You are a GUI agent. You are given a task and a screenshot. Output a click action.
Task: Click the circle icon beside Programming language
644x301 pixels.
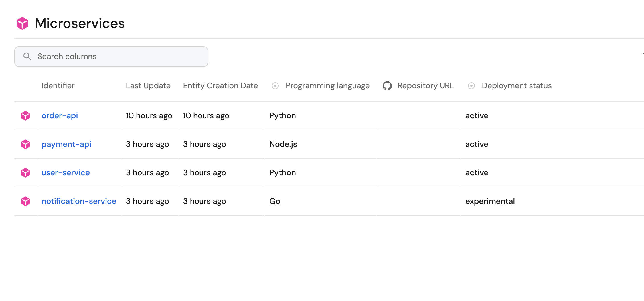point(275,86)
